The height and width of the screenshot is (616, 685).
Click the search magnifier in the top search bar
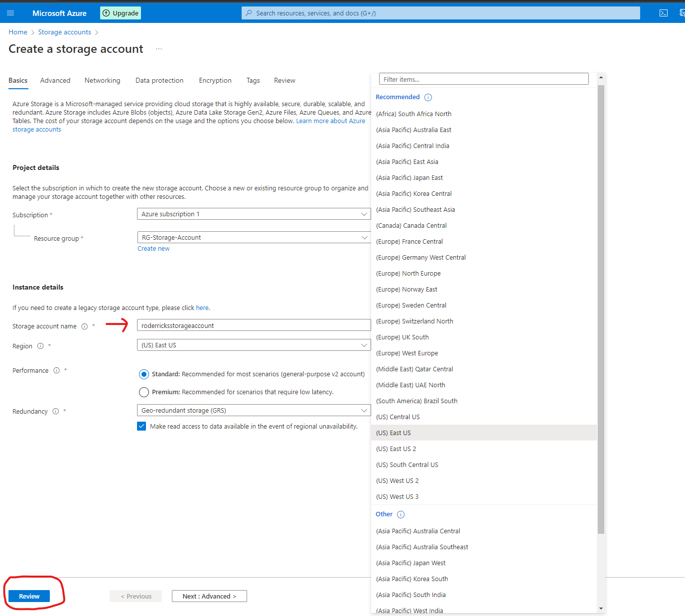click(x=249, y=13)
